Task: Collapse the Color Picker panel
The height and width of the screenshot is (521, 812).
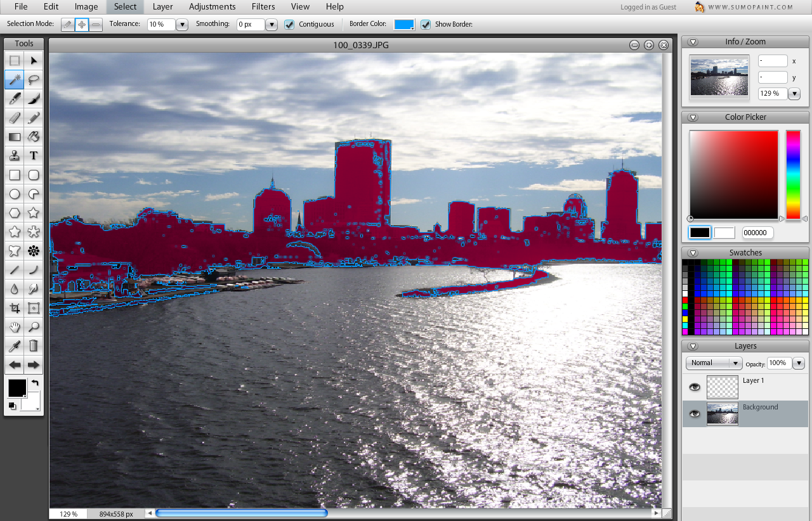Action: pyautogui.click(x=693, y=117)
